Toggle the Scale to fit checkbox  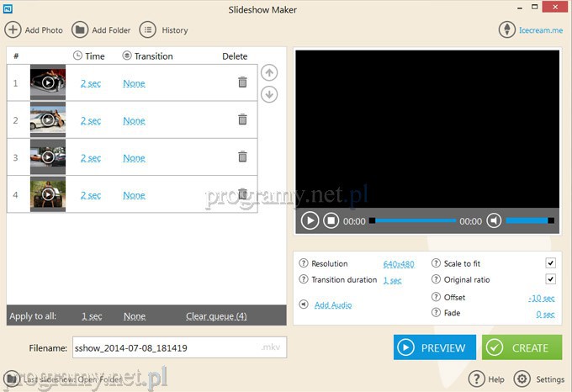tap(550, 263)
